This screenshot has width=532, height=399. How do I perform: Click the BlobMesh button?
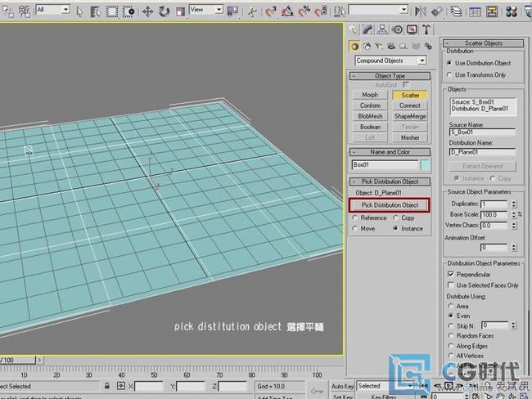(x=370, y=116)
